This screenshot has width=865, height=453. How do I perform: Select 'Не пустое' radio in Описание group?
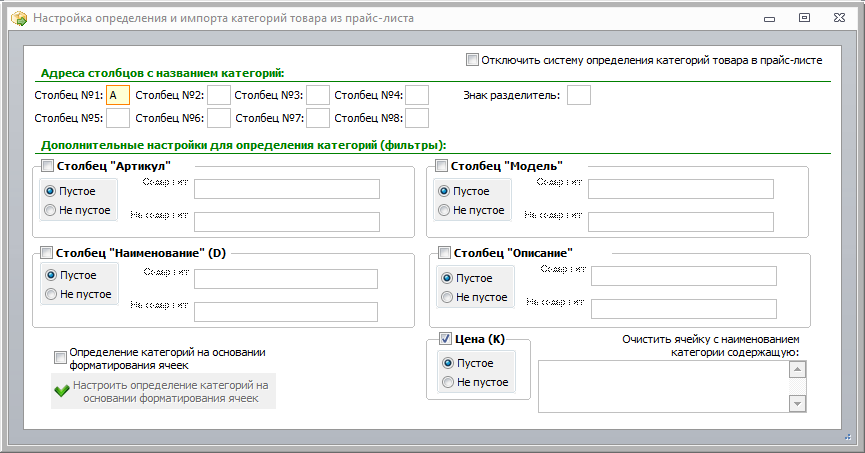pyautogui.click(x=447, y=297)
